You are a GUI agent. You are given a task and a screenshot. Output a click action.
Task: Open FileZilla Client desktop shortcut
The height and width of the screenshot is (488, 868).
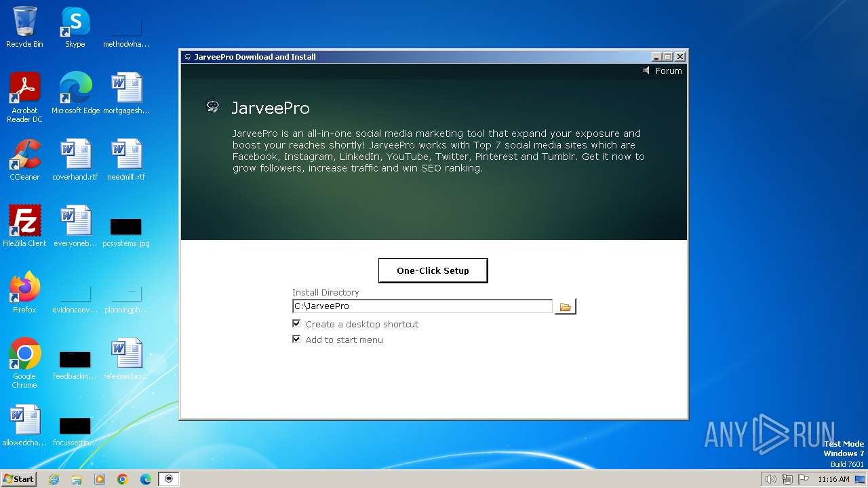click(24, 226)
